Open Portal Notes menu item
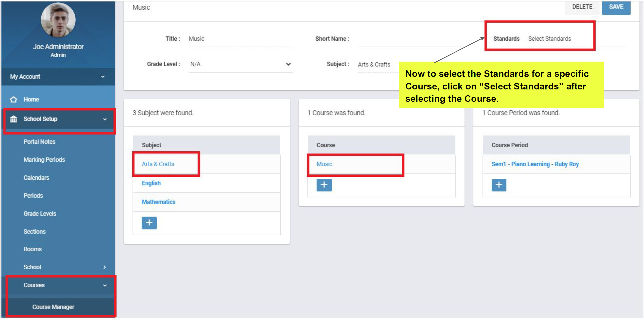 tap(39, 142)
